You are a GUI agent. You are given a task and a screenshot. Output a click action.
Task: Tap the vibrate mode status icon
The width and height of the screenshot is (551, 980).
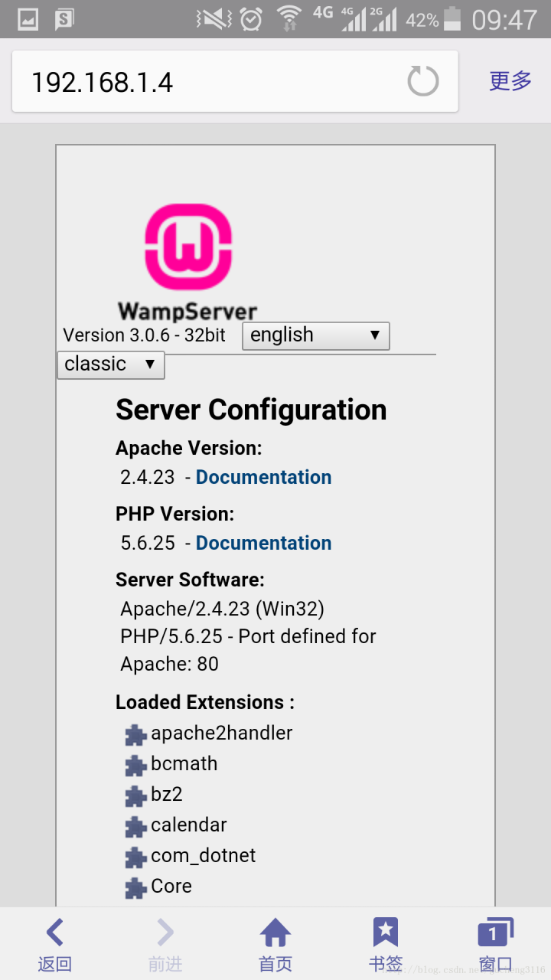coord(213,19)
